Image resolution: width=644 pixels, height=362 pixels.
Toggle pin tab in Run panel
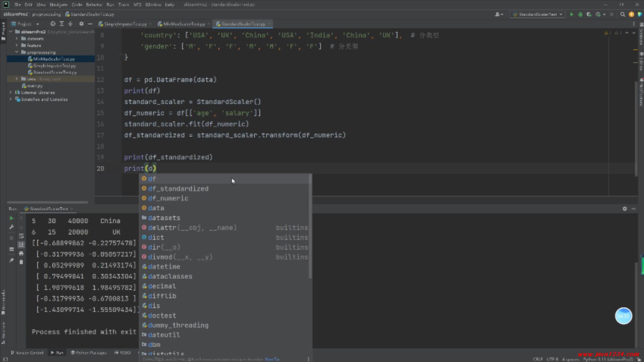point(11,260)
